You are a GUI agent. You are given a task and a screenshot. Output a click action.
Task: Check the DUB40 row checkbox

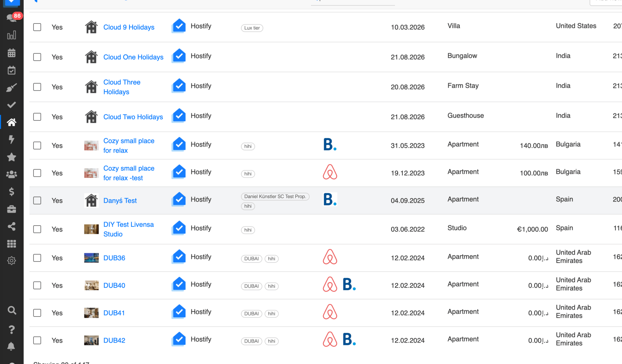click(x=37, y=286)
